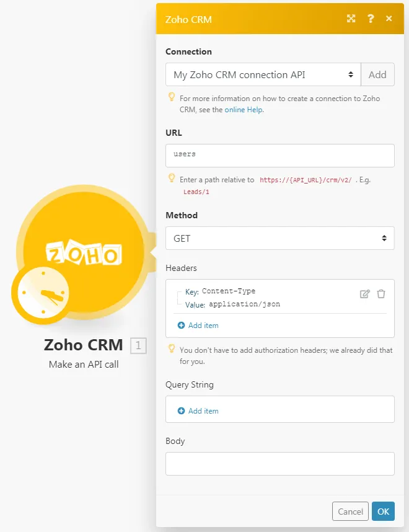Click plus icon under Headers
The height and width of the screenshot is (532, 409).
pos(181,326)
